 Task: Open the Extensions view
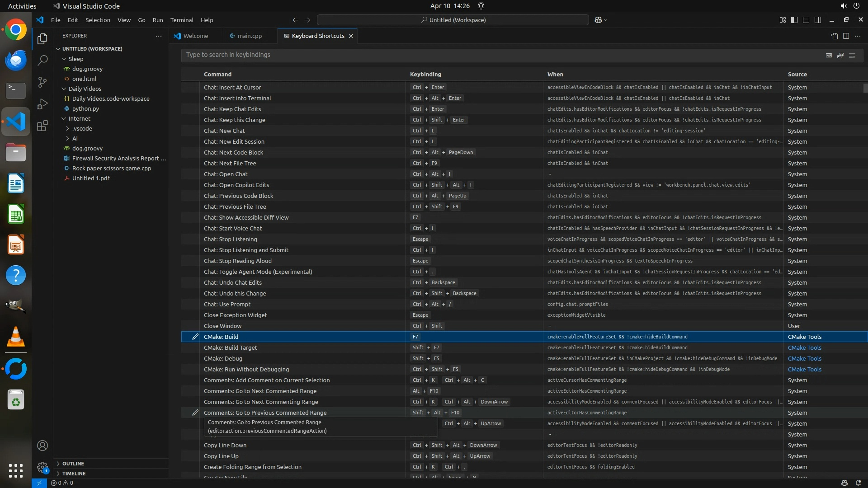tap(42, 126)
